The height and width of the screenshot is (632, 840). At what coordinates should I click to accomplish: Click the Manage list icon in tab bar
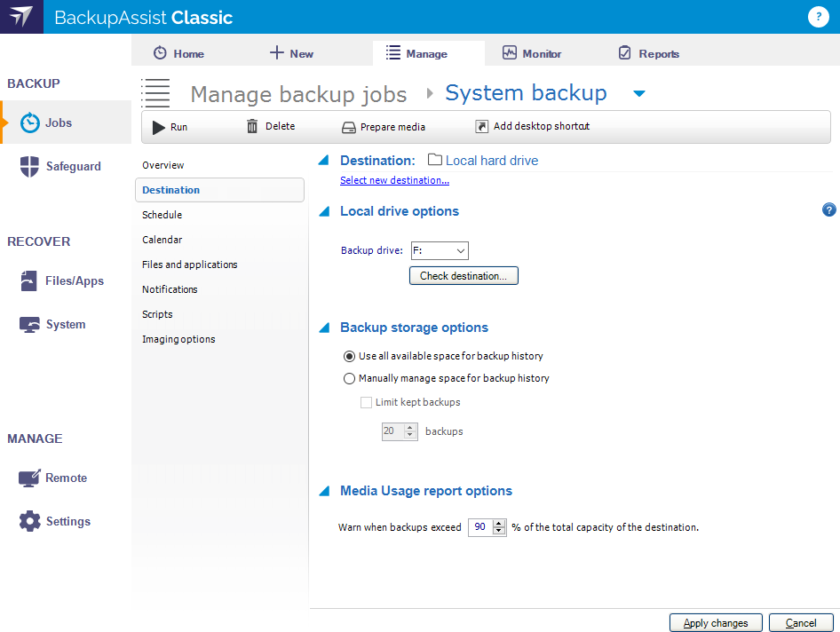coord(393,52)
